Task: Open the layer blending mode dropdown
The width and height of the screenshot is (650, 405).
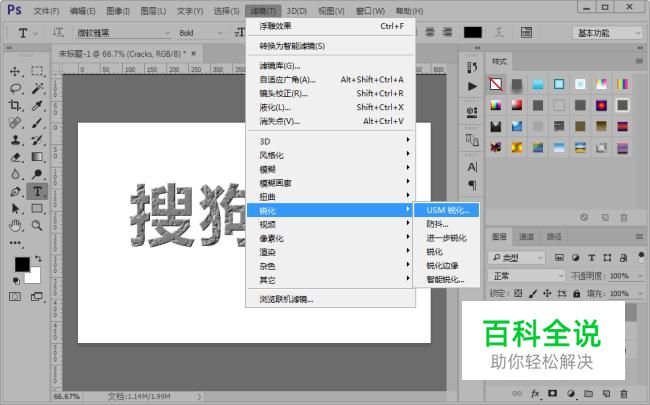Action: [526, 276]
